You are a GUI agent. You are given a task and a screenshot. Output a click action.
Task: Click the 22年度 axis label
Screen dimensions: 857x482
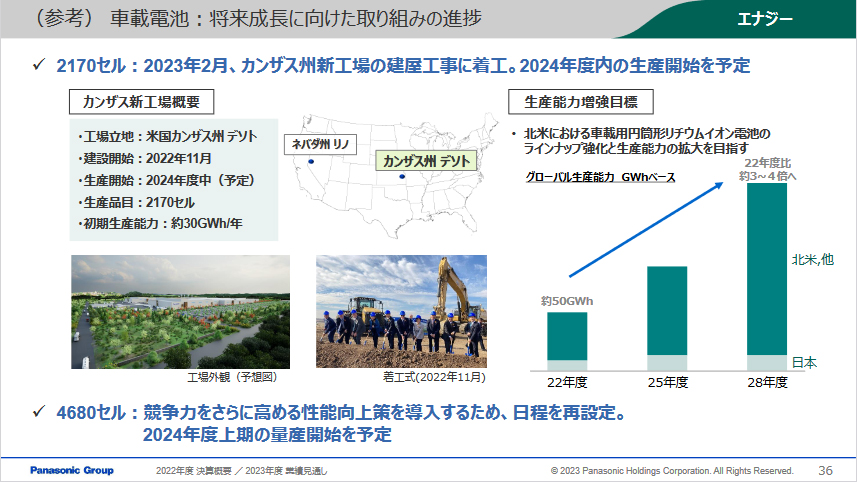pyautogui.click(x=567, y=383)
